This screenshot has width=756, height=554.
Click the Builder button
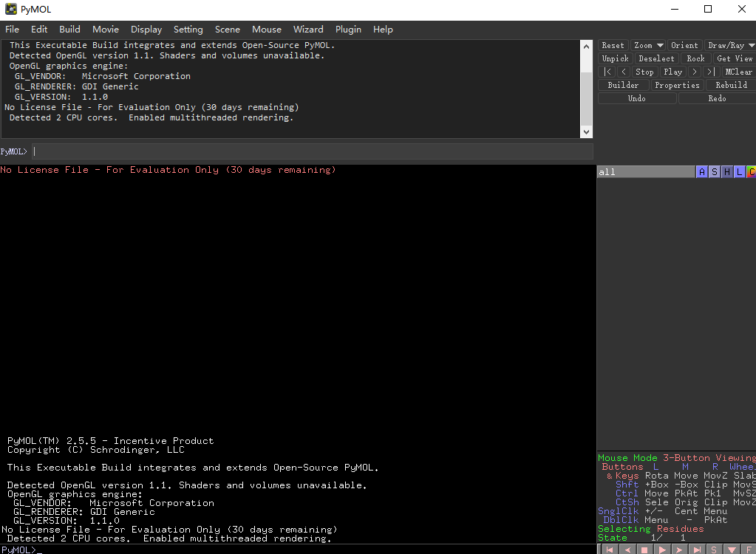click(x=623, y=85)
